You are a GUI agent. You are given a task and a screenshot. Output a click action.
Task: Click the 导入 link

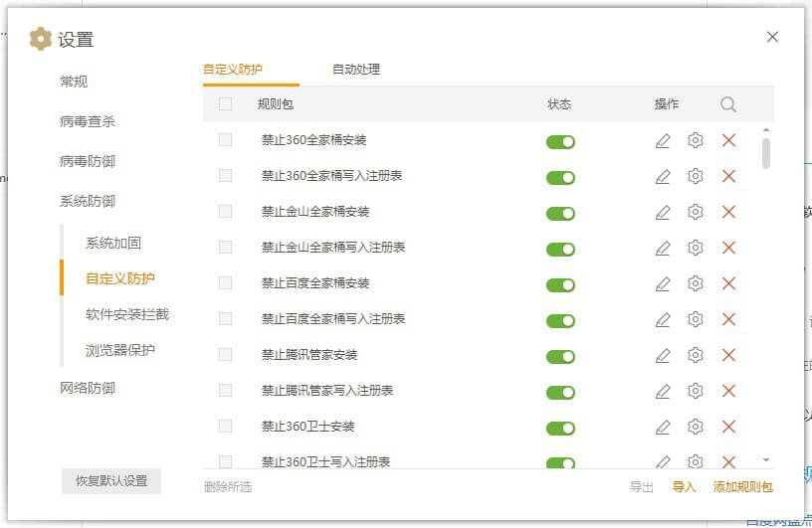click(x=684, y=487)
